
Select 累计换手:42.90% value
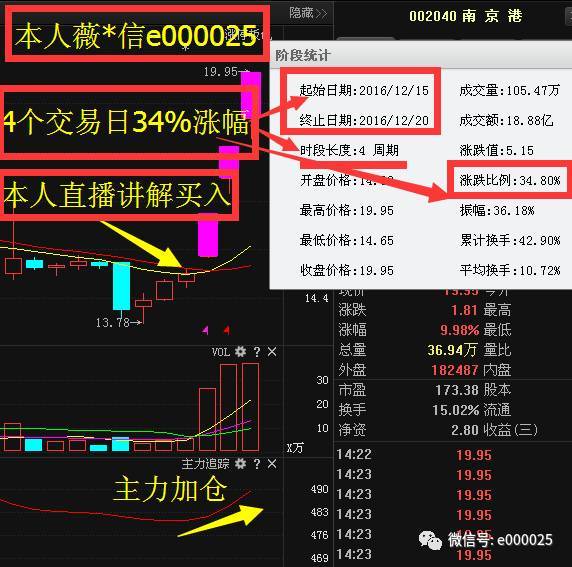click(x=510, y=240)
